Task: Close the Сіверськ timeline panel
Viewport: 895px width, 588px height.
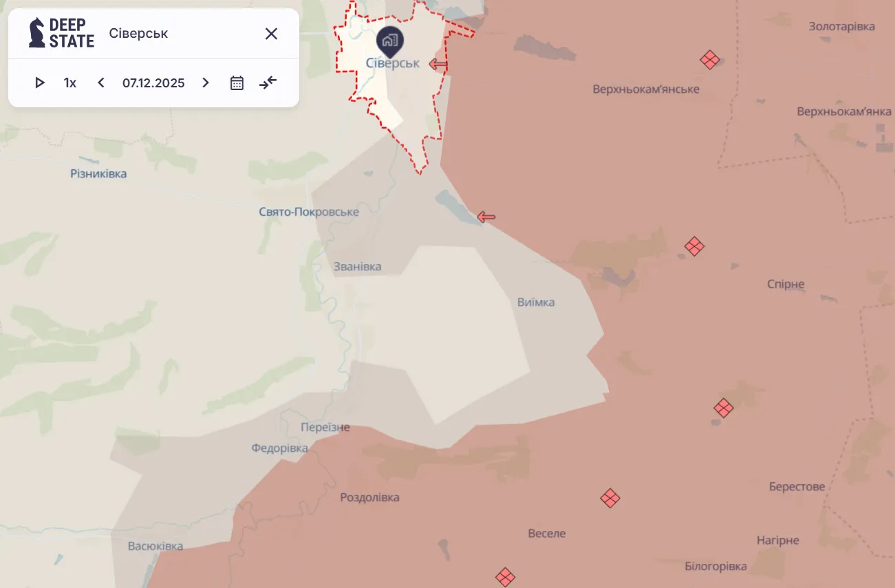Action: pyautogui.click(x=271, y=34)
